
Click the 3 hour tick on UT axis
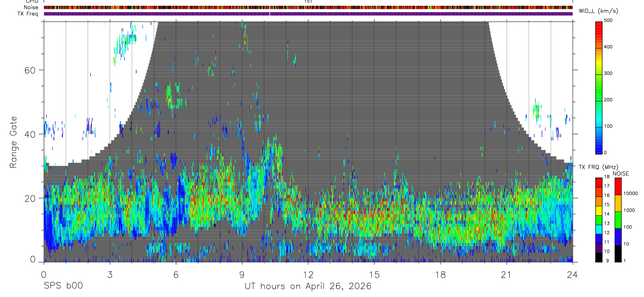tap(110, 274)
